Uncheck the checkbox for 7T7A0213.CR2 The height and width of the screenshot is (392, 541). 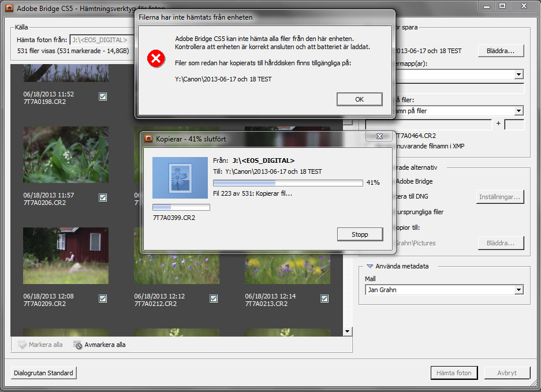click(324, 298)
